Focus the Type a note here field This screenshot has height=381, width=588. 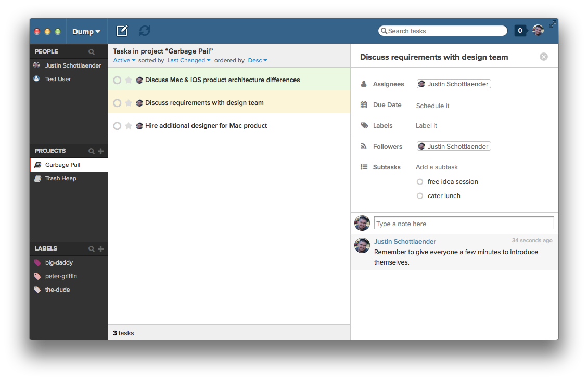[x=464, y=224]
